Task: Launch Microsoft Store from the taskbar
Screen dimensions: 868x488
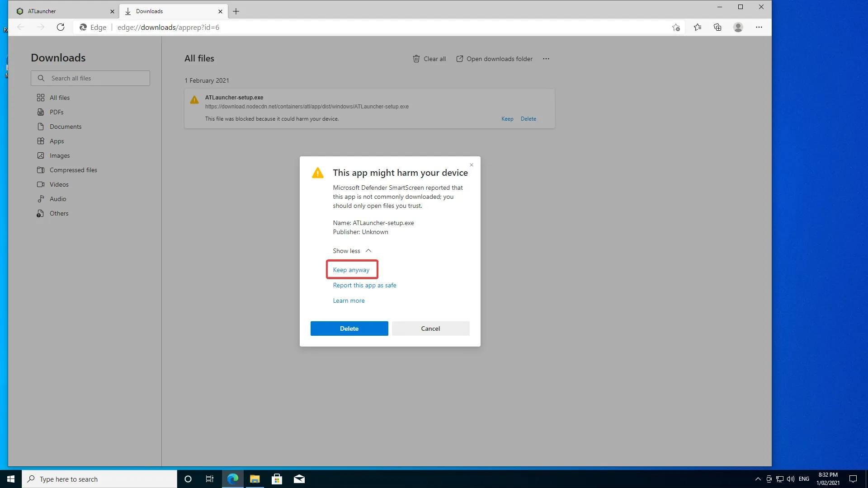Action: (x=277, y=479)
